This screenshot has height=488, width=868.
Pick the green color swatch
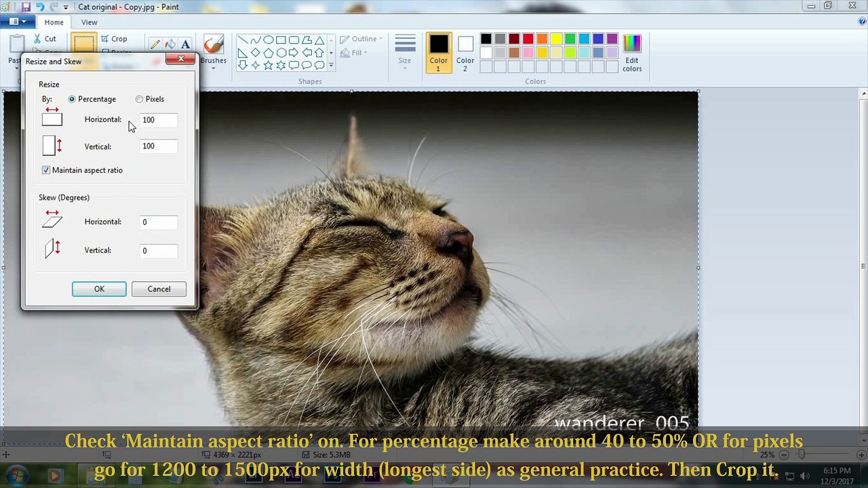pos(570,39)
